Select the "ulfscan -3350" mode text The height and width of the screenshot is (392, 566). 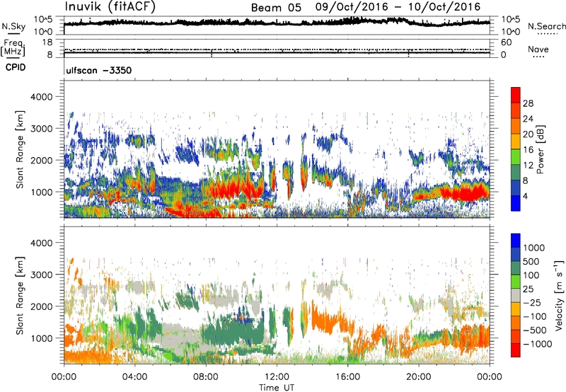click(98, 70)
